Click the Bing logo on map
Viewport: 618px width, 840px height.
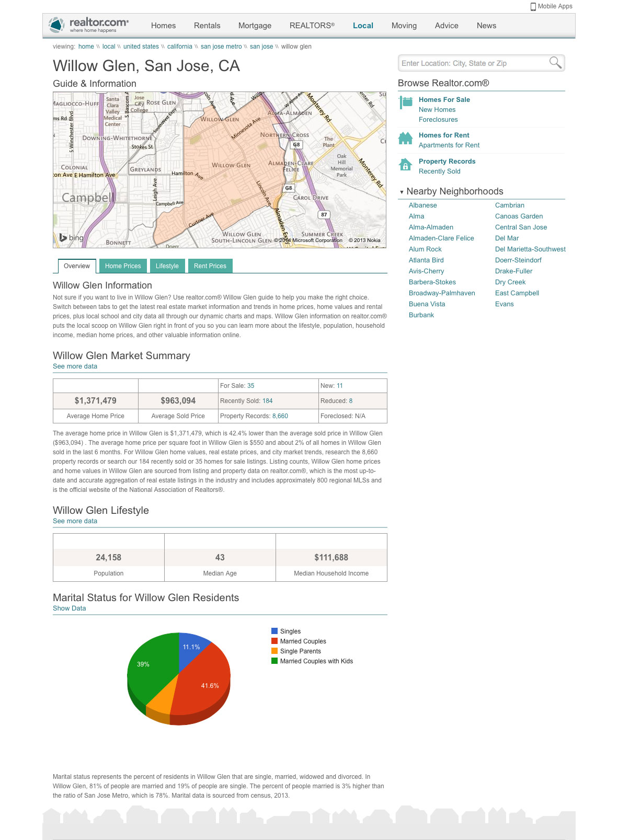[71, 238]
